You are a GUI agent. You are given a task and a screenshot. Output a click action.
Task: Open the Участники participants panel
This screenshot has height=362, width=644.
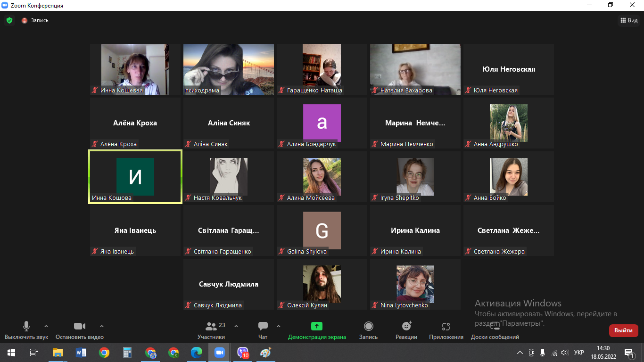(211, 329)
